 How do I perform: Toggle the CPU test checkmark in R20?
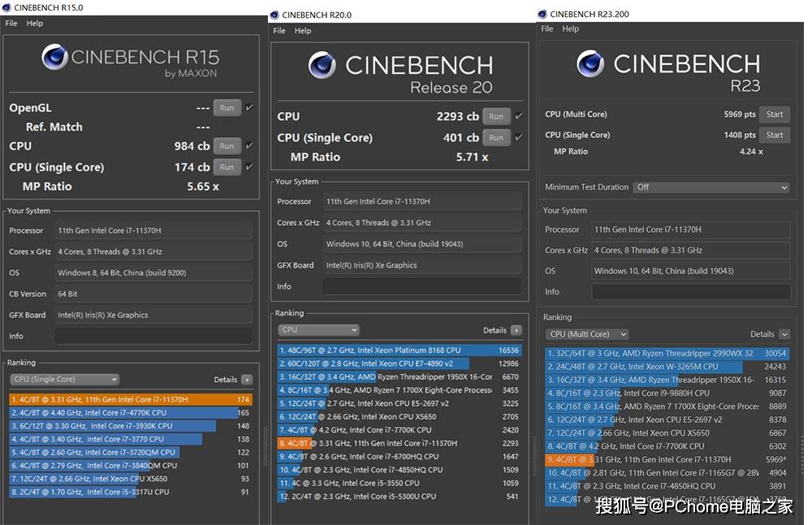pyautogui.click(x=518, y=116)
